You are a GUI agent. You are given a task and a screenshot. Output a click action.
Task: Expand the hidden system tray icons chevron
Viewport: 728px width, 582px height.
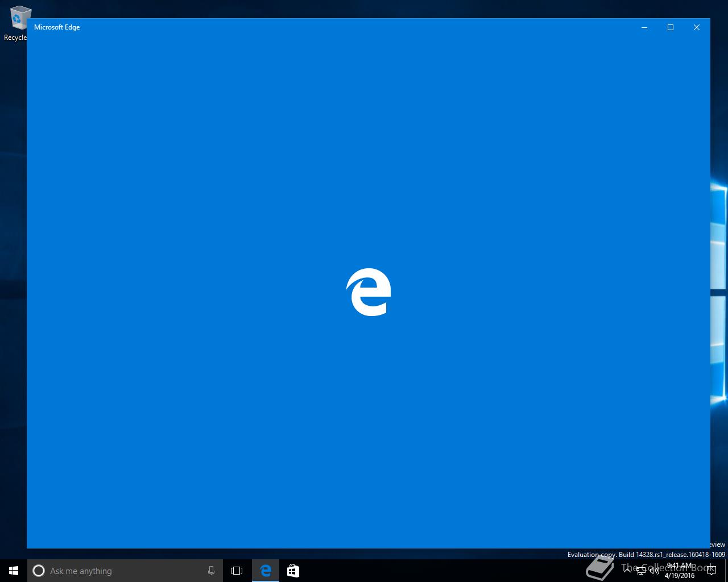(x=628, y=571)
